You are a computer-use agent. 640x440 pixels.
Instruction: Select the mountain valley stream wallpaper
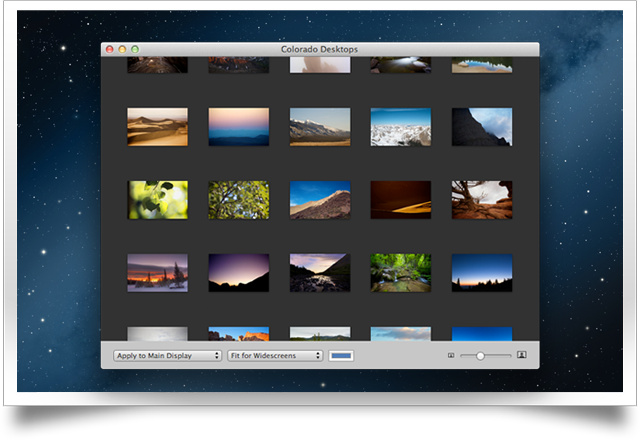[x=320, y=273]
